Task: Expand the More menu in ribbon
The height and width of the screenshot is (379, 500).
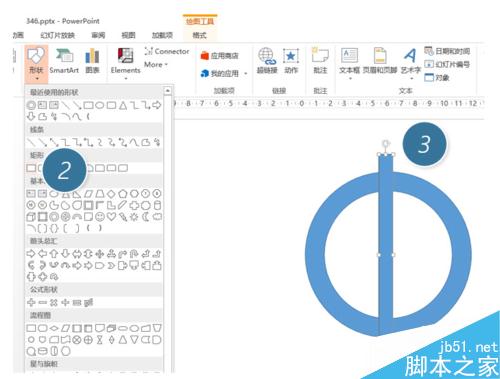Action: [x=156, y=65]
